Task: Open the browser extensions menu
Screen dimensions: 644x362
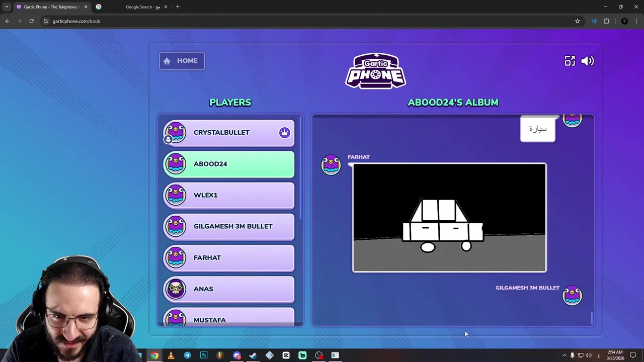Action: point(606,21)
